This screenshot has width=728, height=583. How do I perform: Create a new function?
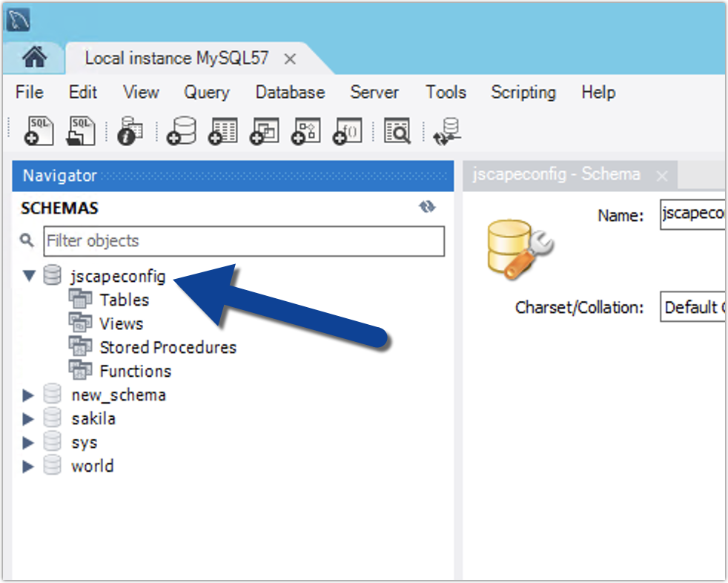(x=346, y=130)
